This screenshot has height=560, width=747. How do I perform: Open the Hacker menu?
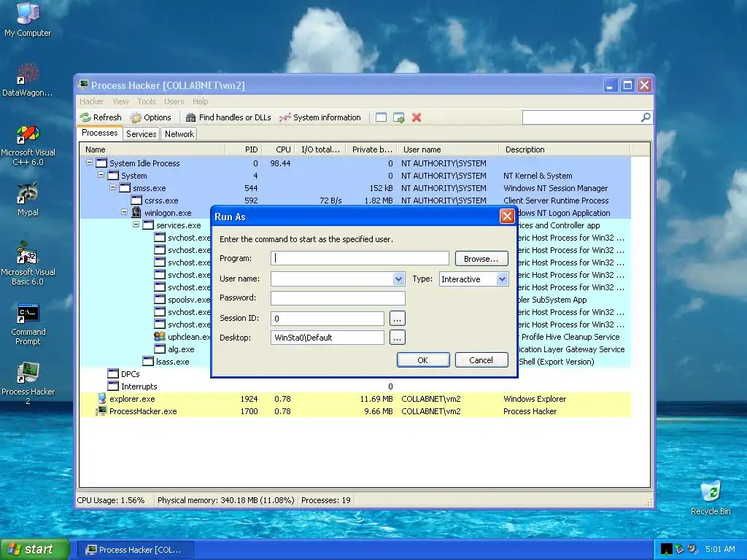91,101
